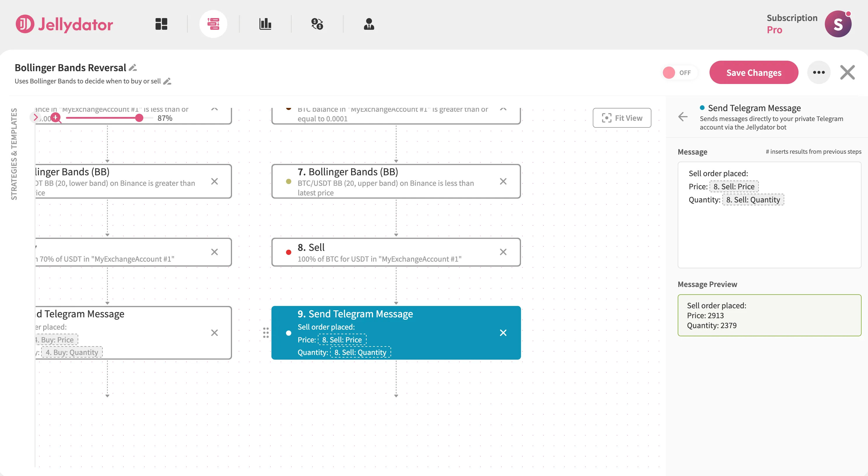Image resolution: width=868 pixels, height=476 pixels.
Task: Adjust the 87% zoom slider handle
Action: (139, 118)
